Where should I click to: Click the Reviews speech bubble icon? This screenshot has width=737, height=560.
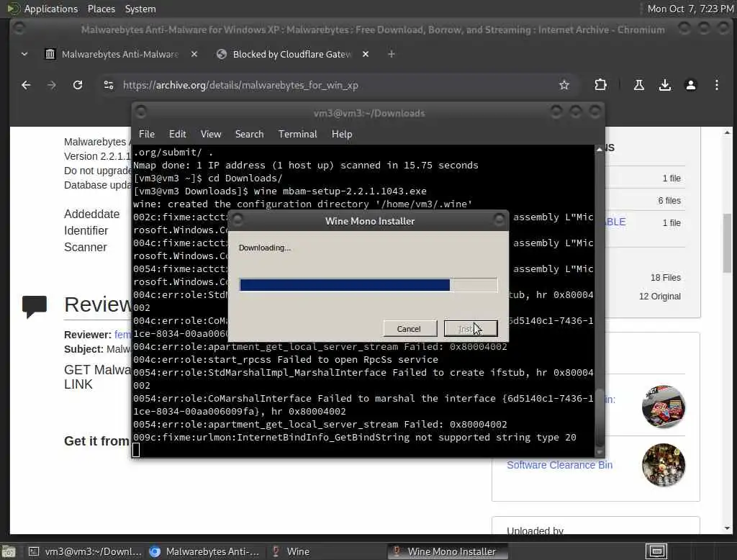click(35, 307)
